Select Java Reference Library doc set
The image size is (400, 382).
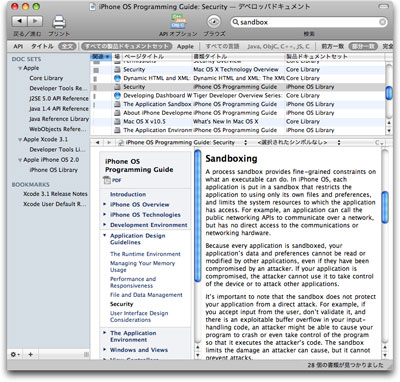pyautogui.click(x=59, y=119)
